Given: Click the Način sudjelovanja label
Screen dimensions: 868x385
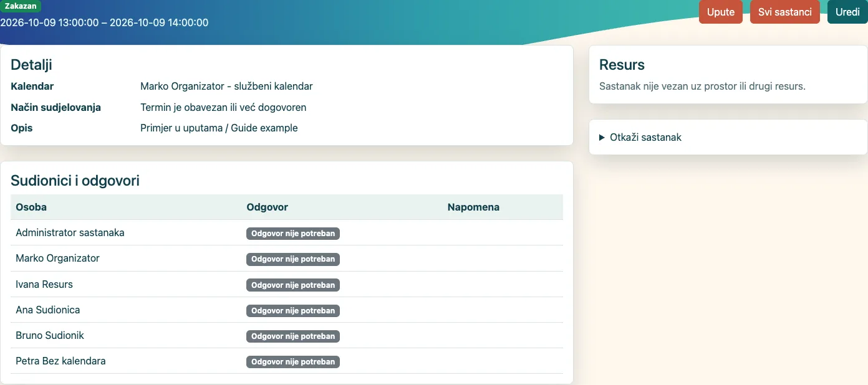Looking at the screenshot, I should 56,107.
